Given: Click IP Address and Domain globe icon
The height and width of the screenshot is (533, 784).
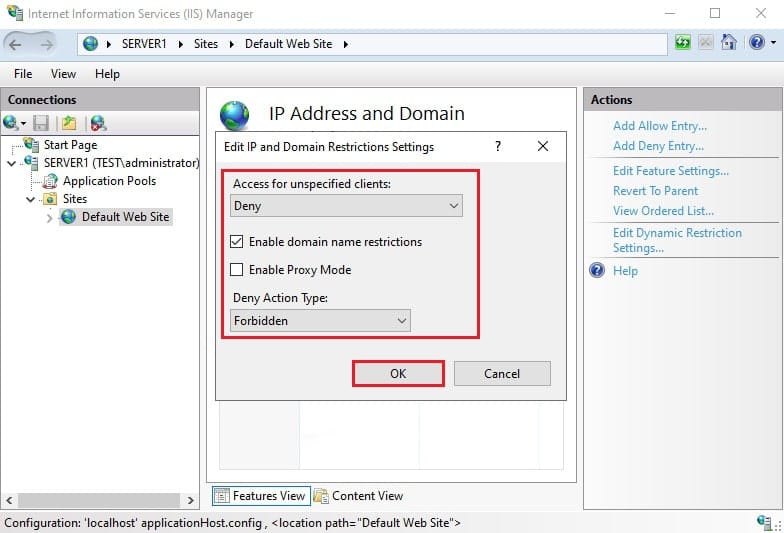Looking at the screenshot, I should [234, 116].
